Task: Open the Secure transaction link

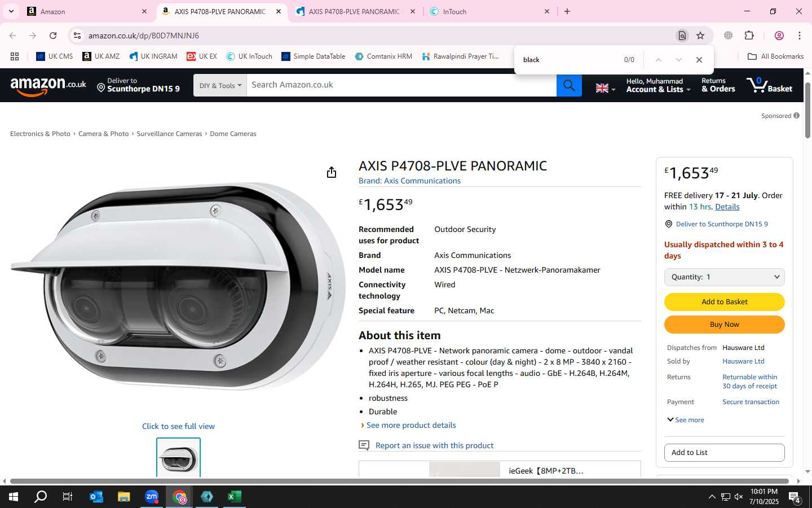Action: coord(751,402)
